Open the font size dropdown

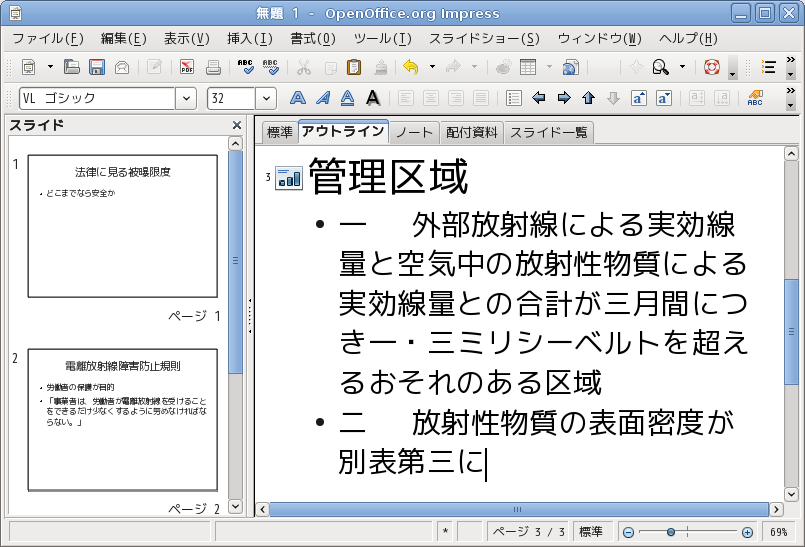tap(266, 98)
